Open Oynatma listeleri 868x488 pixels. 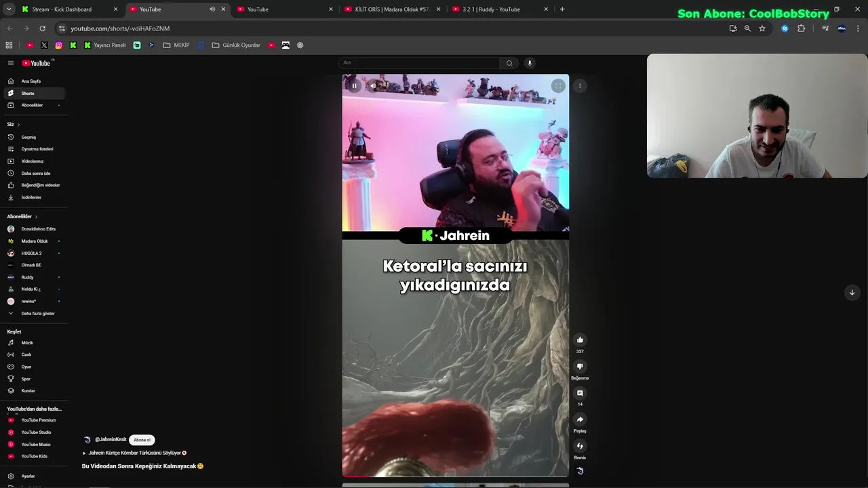[34, 149]
